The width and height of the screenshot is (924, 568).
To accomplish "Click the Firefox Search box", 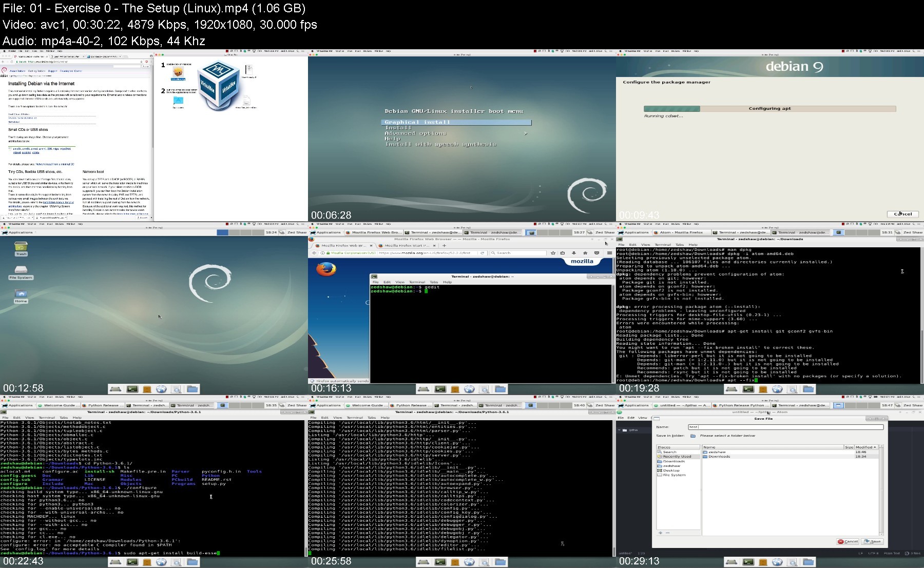I will pyautogui.click(x=518, y=253).
